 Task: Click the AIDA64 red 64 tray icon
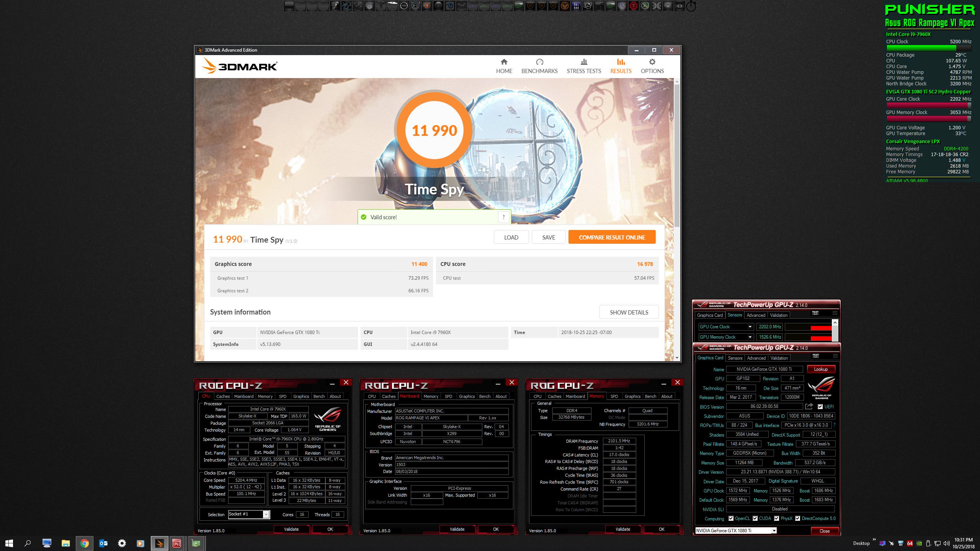coord(910,543)
